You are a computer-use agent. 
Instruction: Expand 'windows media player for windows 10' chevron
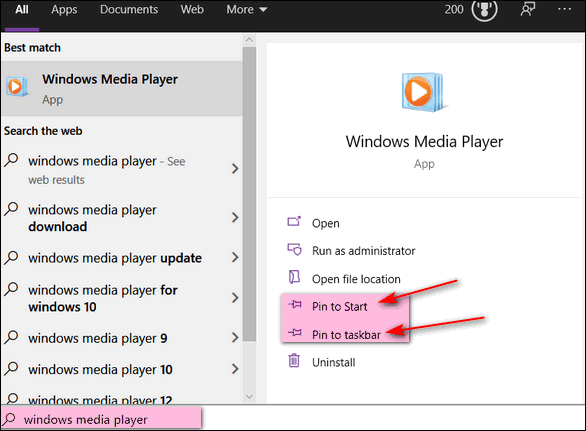point(235,298)
